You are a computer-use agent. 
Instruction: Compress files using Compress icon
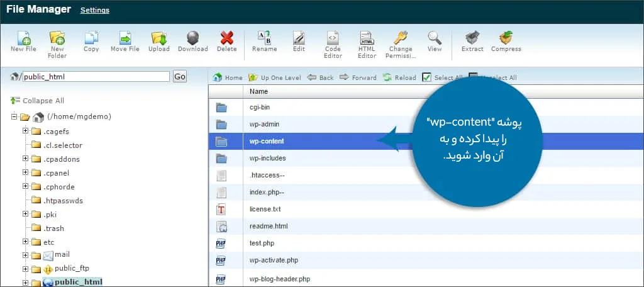click(x=506, y=42)
